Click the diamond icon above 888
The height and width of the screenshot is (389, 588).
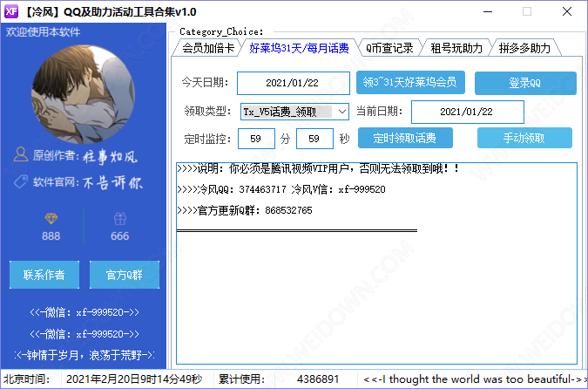coord(51,218)
